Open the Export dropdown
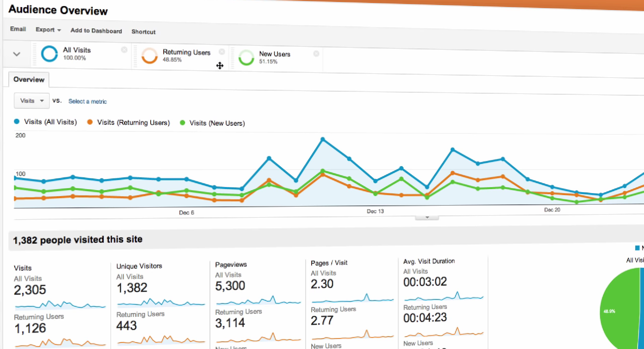 tap(48, 30)
